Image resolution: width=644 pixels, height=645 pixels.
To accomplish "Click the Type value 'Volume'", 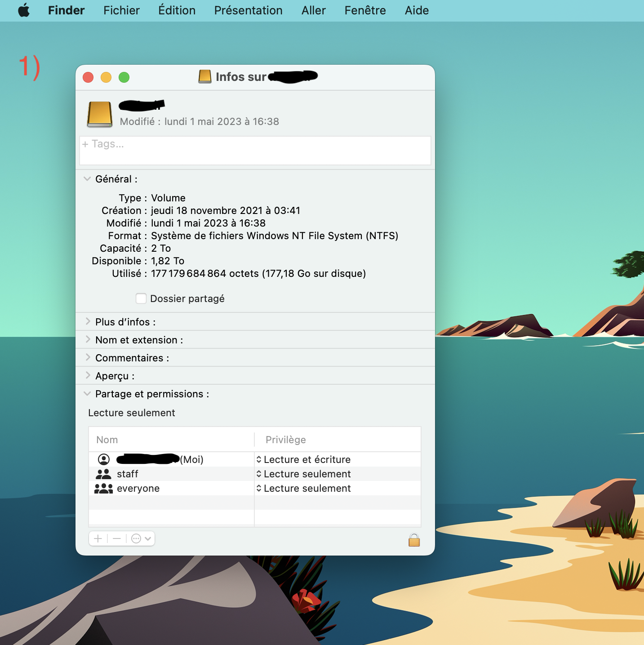I will pyautogui.click(x=168, y=198).
